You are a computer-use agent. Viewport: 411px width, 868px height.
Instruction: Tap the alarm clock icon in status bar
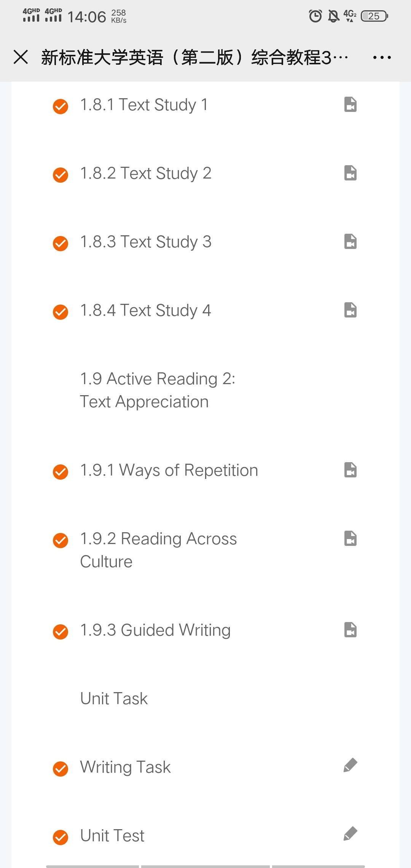pyautogui.click(x=315, y=16)
